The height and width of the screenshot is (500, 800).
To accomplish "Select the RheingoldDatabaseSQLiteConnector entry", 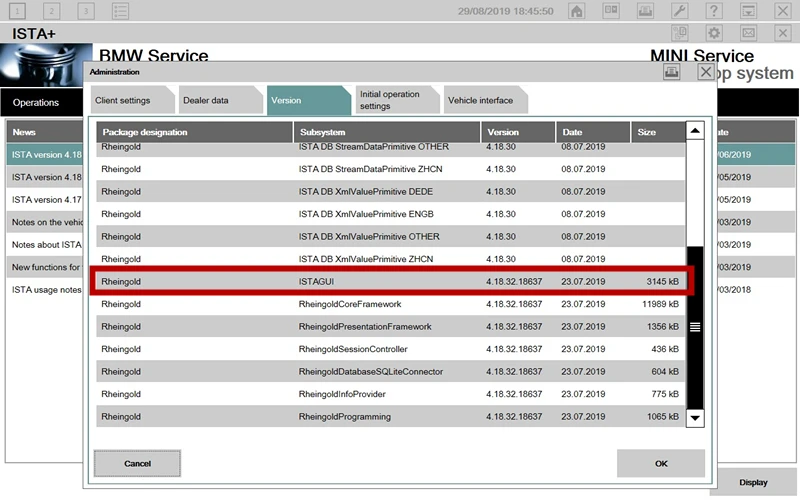I will 390,371.
